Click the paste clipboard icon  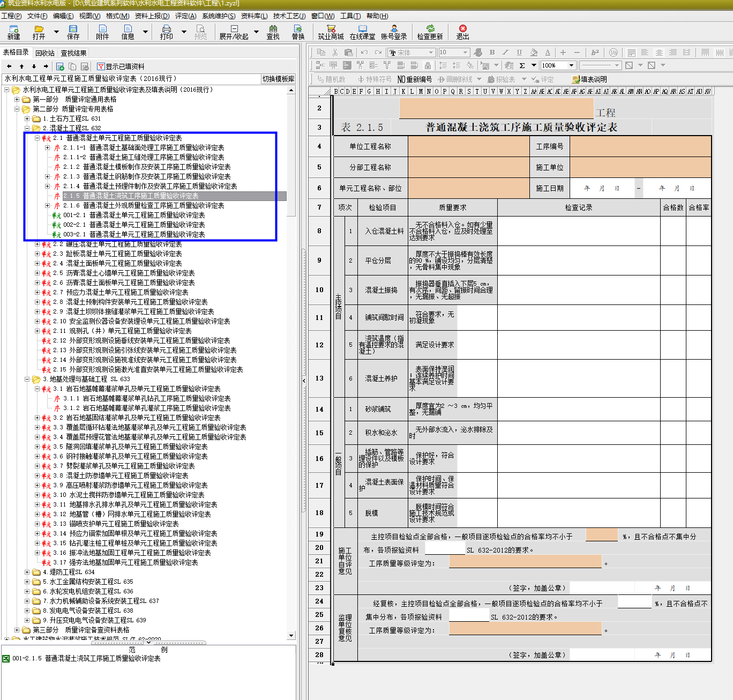348,52
